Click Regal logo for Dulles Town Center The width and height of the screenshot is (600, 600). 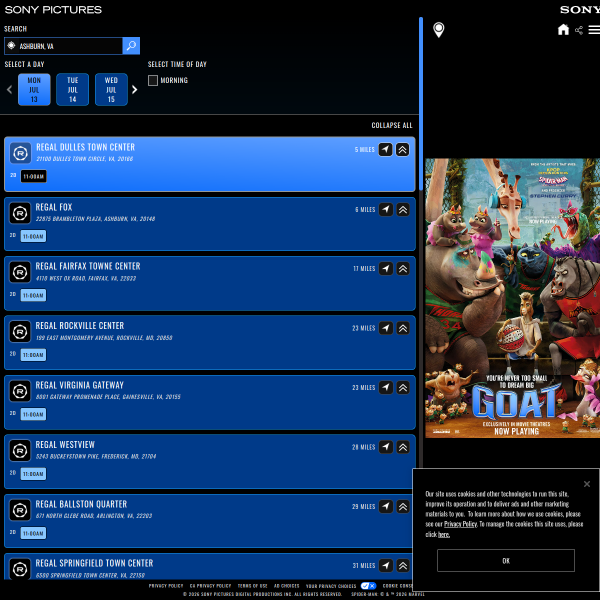point(20,153)
